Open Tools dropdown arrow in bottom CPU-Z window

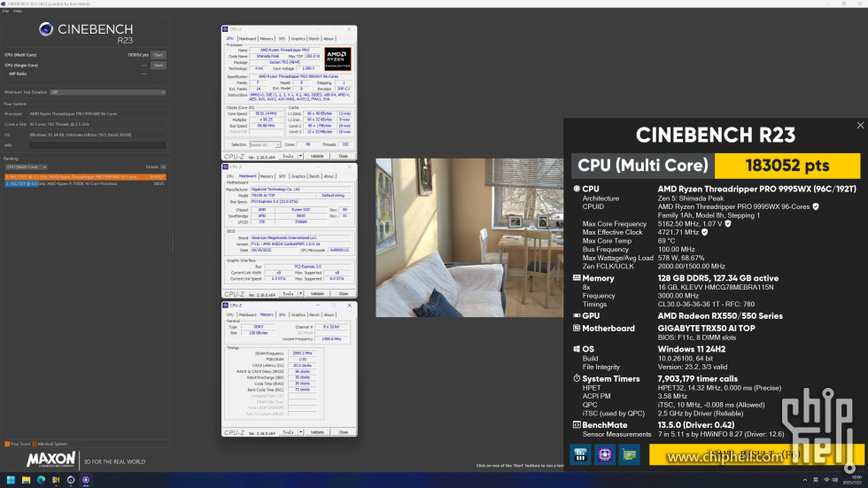tap(300, 432)
